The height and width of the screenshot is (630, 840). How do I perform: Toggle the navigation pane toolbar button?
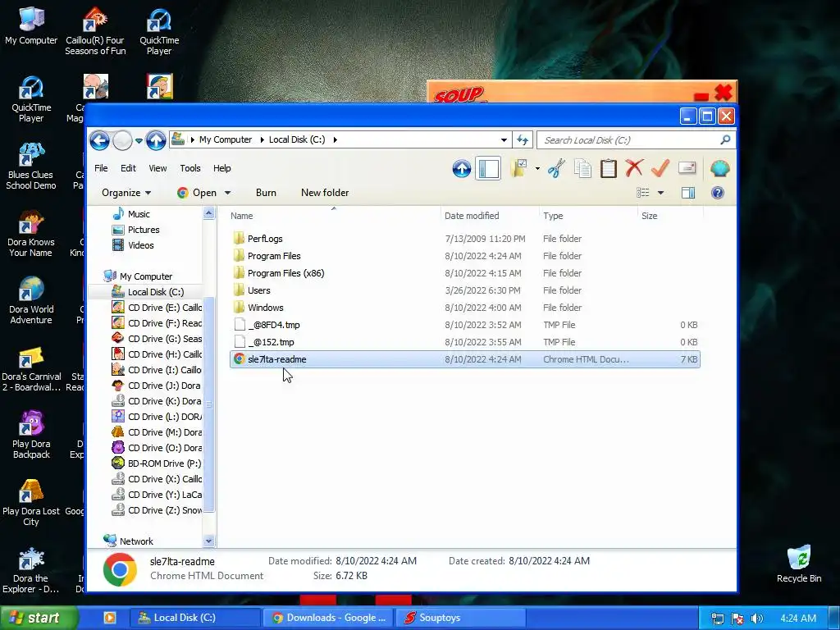tap(489, 169)
